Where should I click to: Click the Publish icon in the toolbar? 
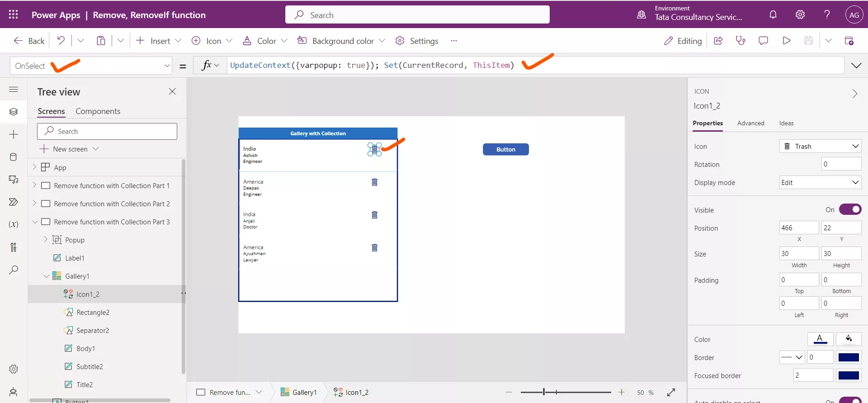[849, 41]
